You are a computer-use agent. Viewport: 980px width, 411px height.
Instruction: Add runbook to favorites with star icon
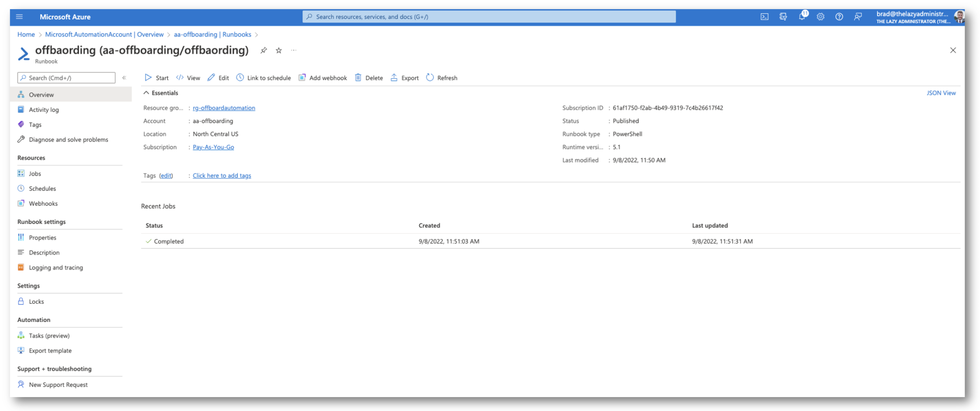pyautogui.click(x=278, y=50)
